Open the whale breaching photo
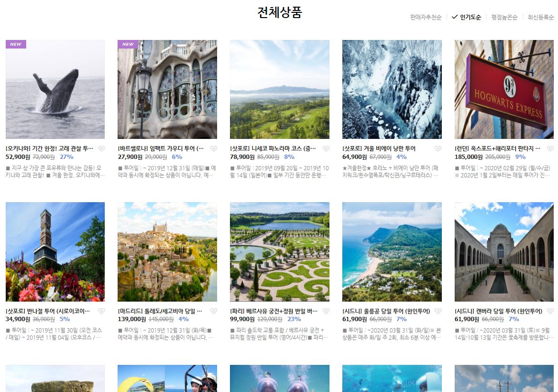The image size is (558, 392). [x=55, y=89]
